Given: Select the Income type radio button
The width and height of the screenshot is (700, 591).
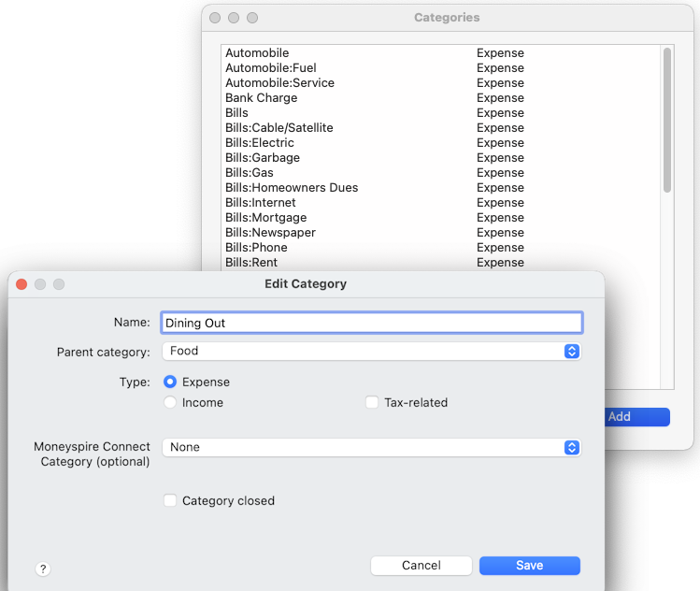Looking at the screenshot, I should tap(170, 402).
